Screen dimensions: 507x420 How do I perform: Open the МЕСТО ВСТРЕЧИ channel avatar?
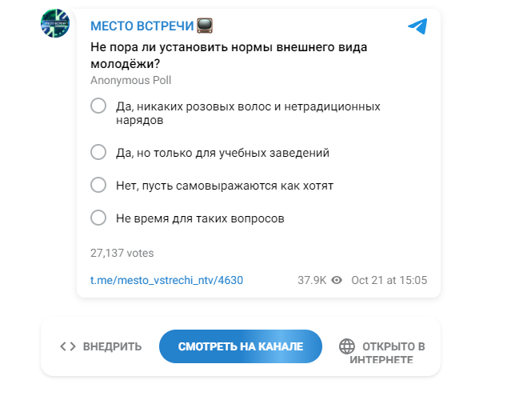[55, 23]
